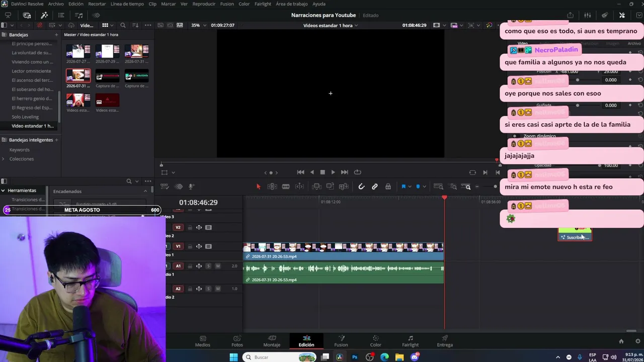Play the timeline forward

pyautogui.click(x=333, y=172)
